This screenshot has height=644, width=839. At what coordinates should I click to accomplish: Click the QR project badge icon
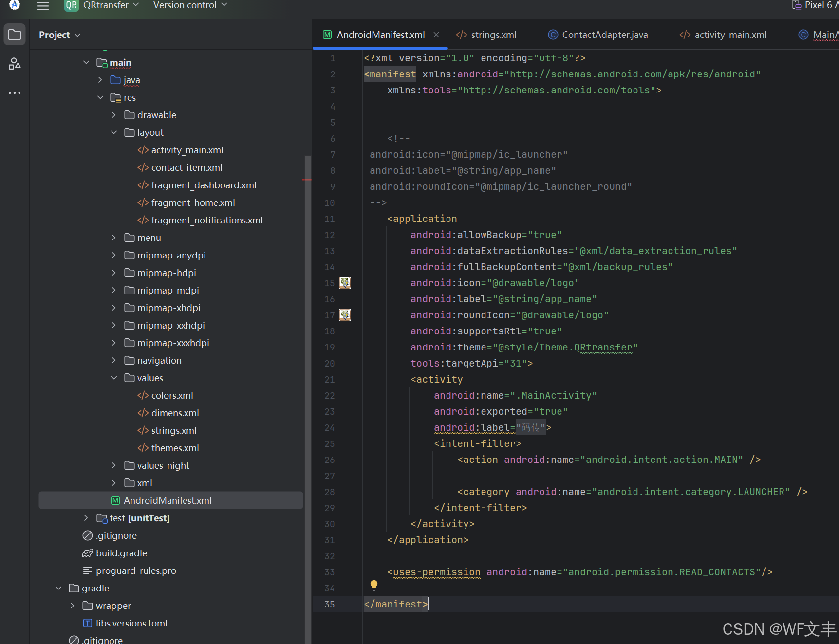tap(72, 5)
